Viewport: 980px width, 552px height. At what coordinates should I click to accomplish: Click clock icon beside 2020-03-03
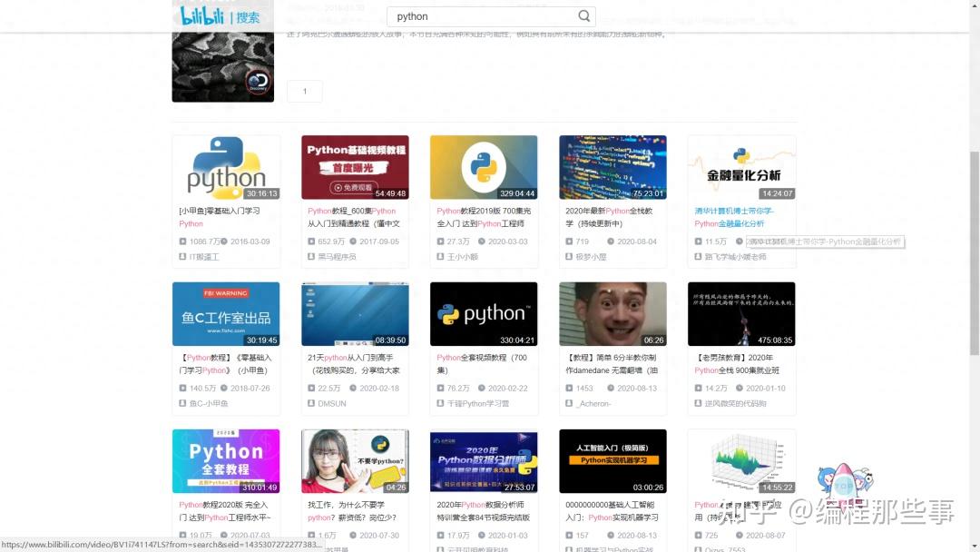(x=482, y=241)
